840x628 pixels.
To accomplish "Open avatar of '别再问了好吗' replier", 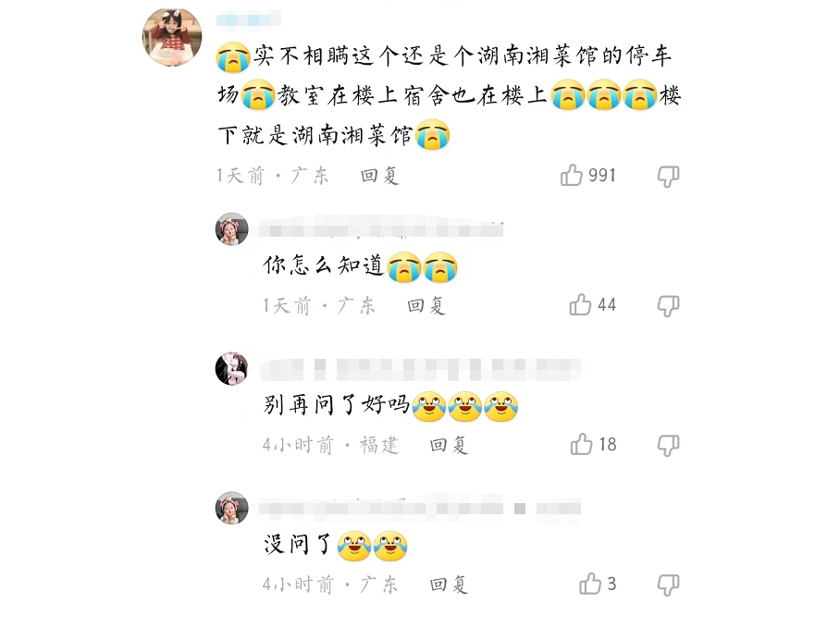I will pyautogui.click(x=232, y=368).
